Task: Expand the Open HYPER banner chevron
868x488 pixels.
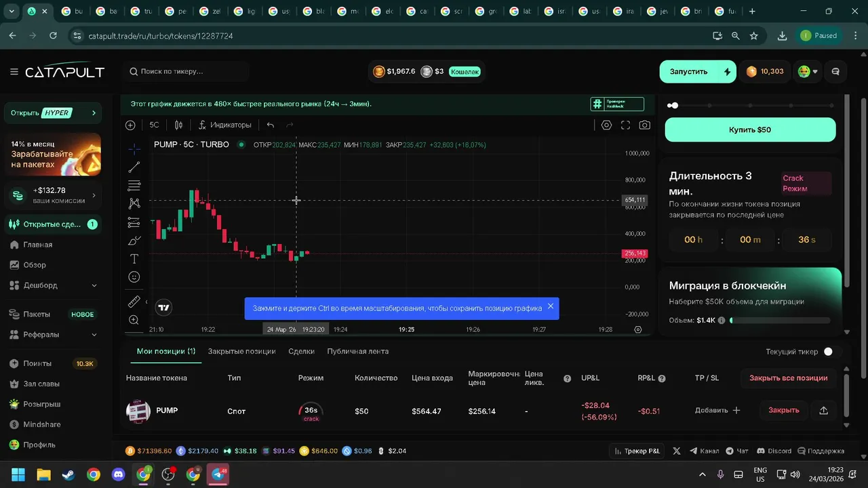Action: 94,113
